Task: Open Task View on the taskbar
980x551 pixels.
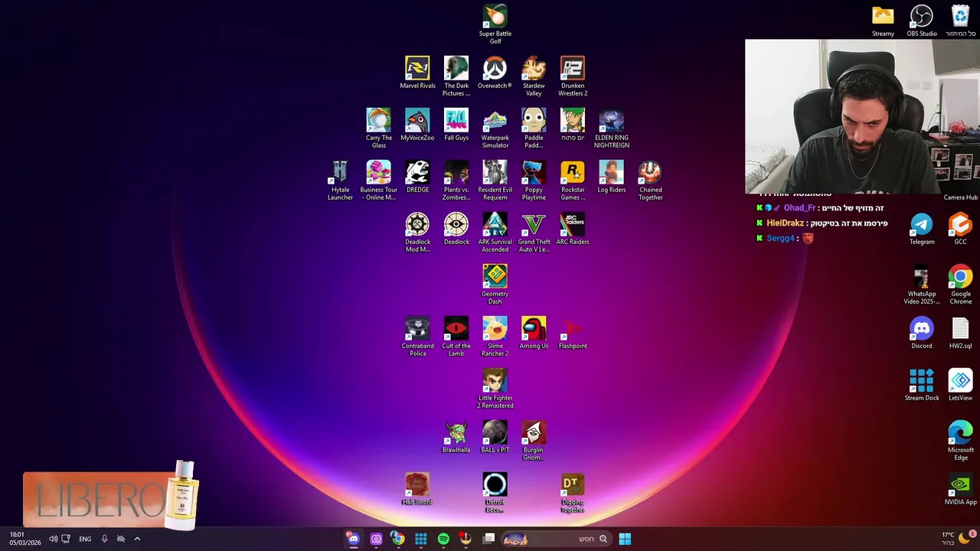Action: click(488, 539)
